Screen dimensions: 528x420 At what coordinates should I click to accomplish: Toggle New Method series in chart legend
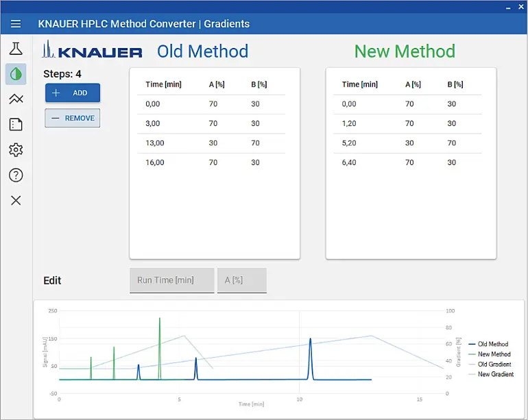point(490,354)
